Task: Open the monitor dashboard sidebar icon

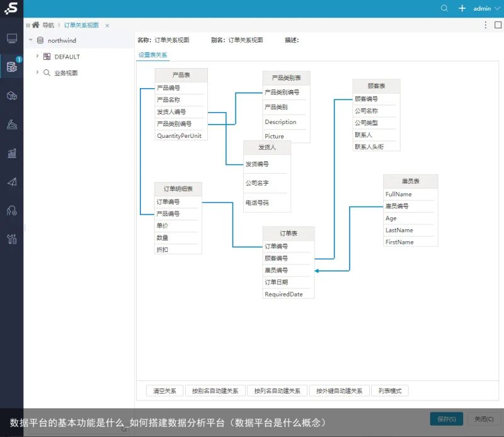Action: pyautogui.click(x=12, y=38)
